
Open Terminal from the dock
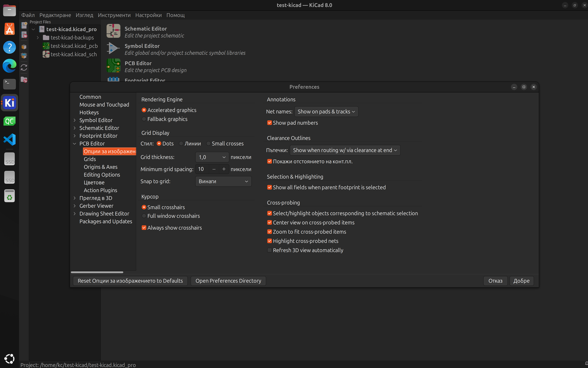(x=10, y=84)
